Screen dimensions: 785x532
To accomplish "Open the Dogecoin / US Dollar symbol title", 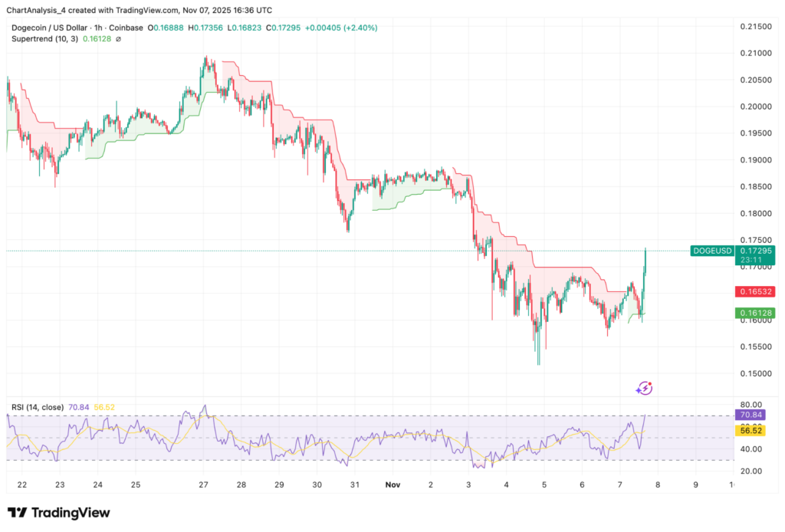I will [x=57, y=28].
